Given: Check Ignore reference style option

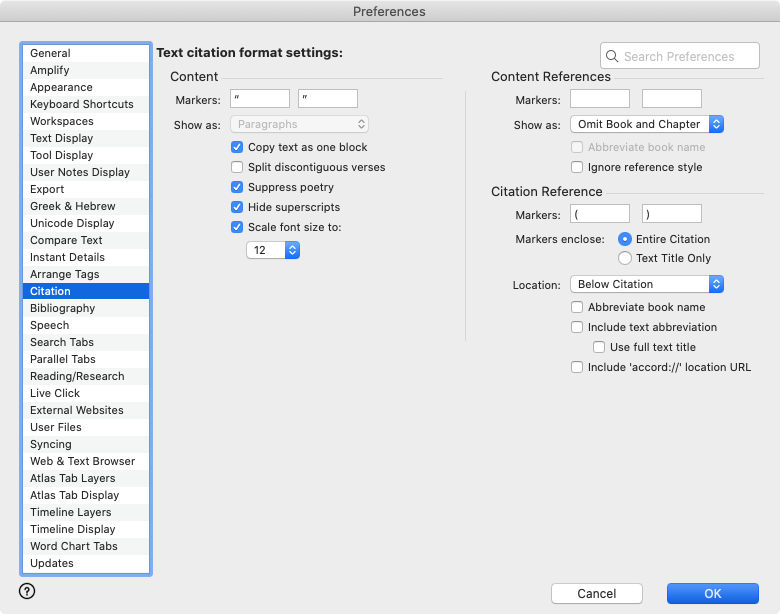Looking at the screenshot, I should pos(577,167).
